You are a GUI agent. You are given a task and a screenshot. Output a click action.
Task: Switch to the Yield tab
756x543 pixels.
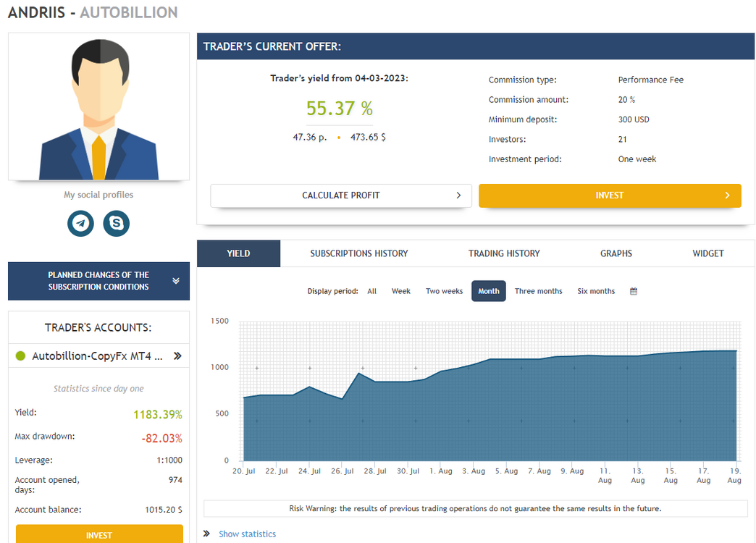(239, 253)
